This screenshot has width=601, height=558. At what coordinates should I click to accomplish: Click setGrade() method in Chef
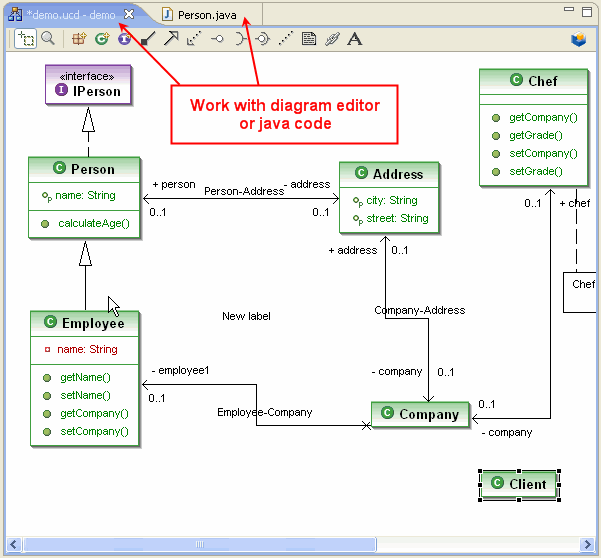point(527,171)
